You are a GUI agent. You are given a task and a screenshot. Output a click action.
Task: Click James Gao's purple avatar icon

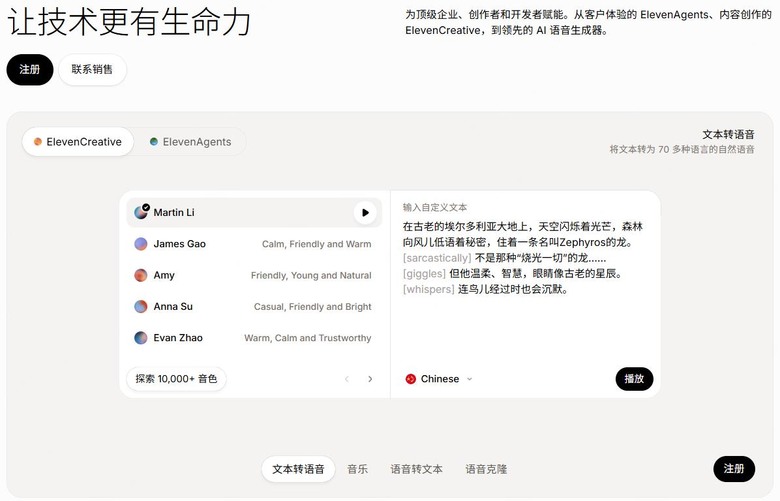pos(141,244)
